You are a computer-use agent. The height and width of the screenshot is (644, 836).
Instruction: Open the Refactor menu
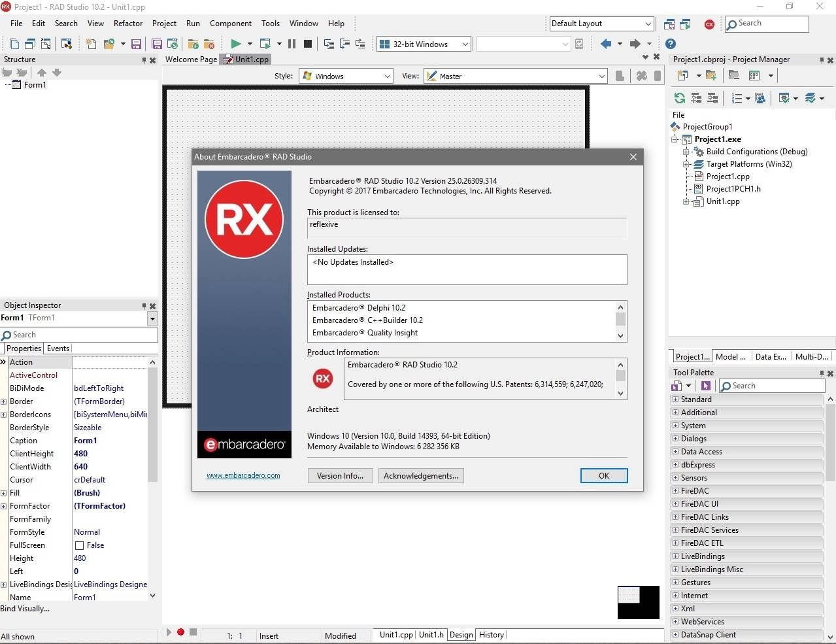[128, 24]
